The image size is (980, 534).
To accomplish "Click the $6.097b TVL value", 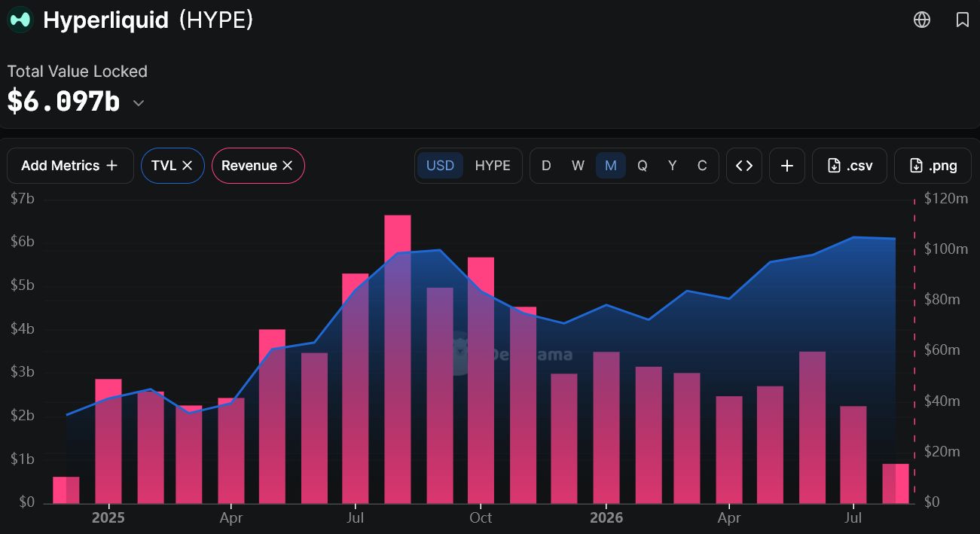I will point(63,101).
